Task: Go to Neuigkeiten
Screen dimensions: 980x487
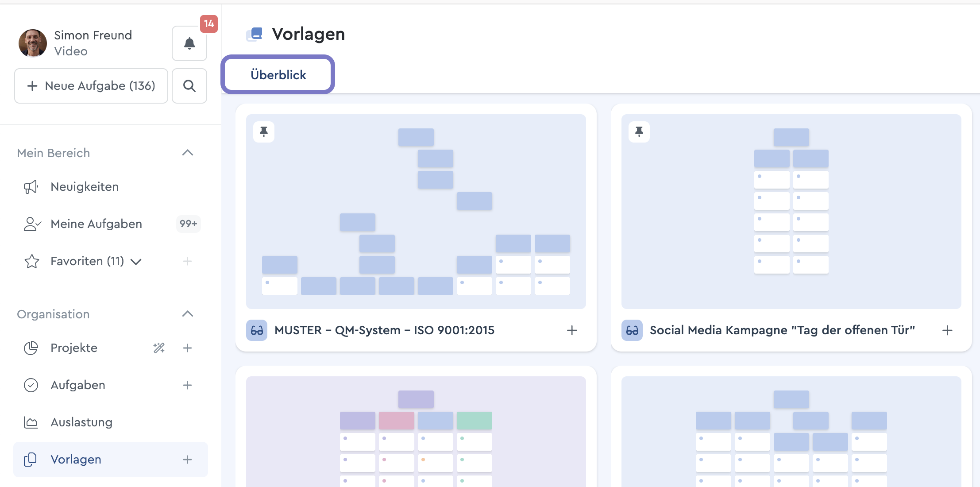Action: [x=85, y=187]
